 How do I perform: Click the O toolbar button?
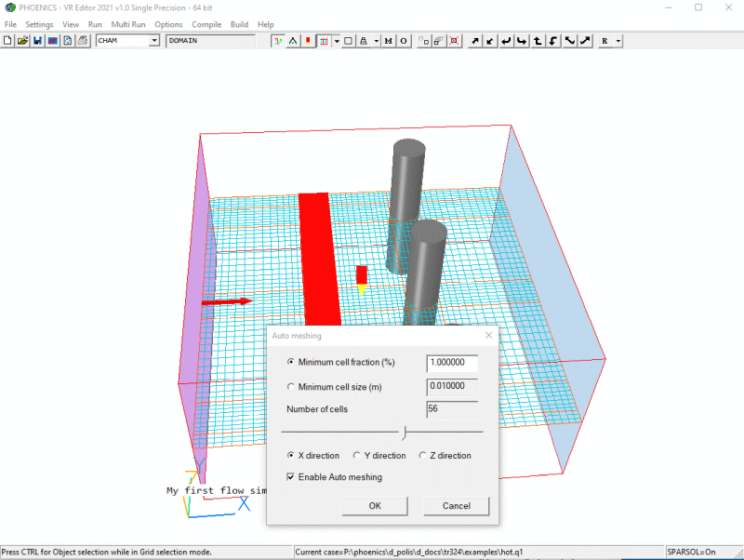click(404, 41)
